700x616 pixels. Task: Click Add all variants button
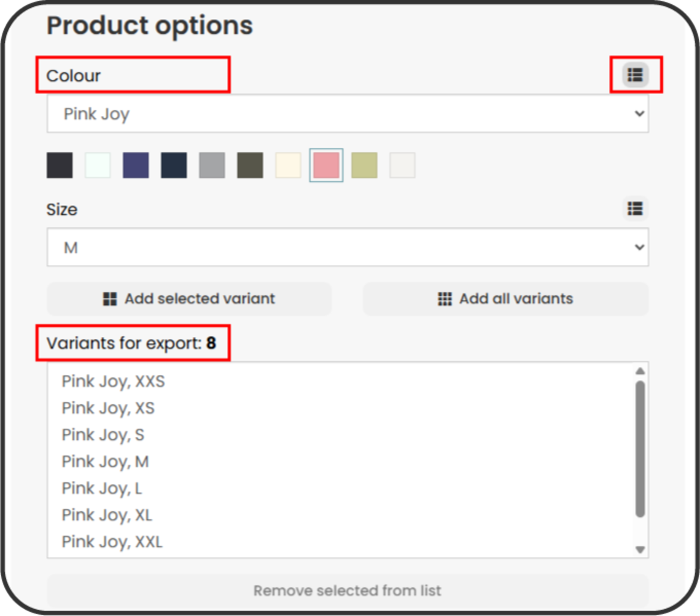(505, 299)
